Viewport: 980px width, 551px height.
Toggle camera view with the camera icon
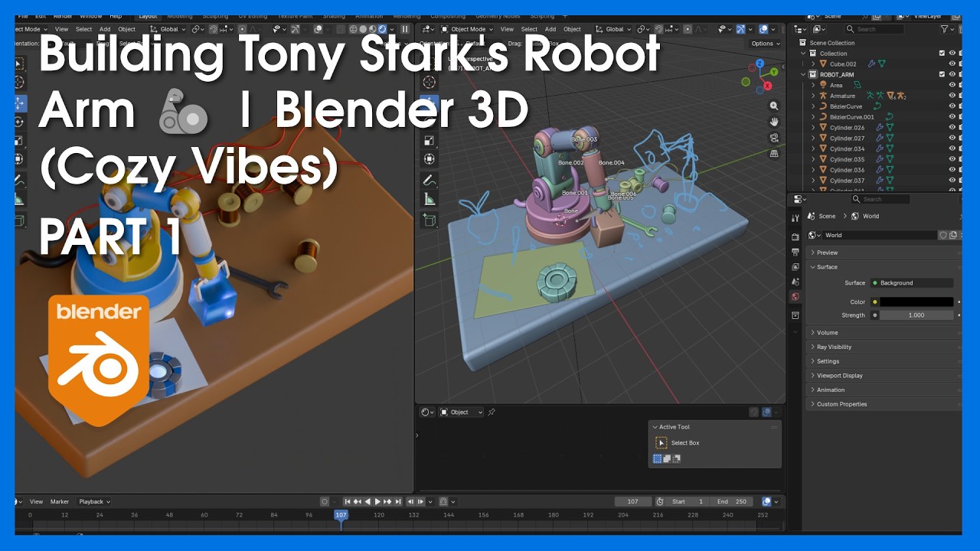774,138
